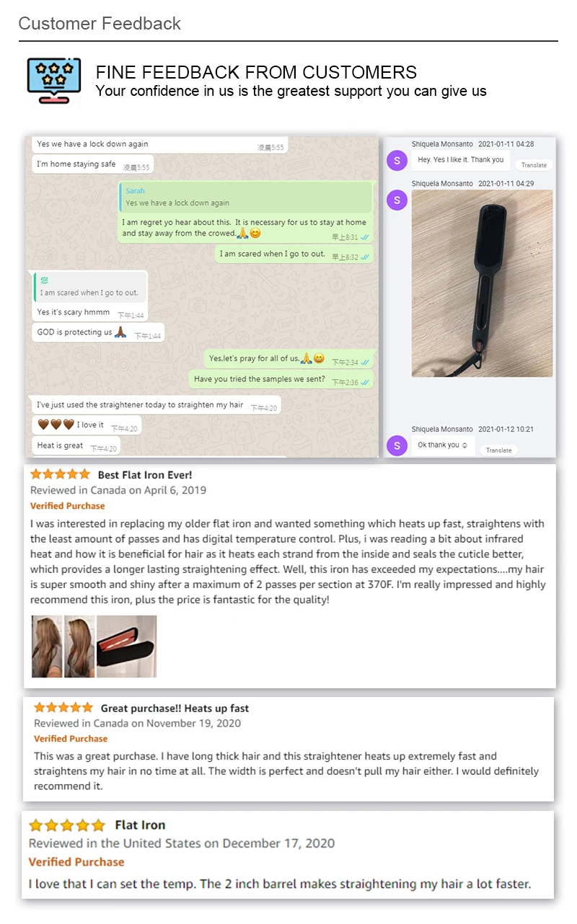The width and height of the screenshot is (577, 924).
Task: Click Translate beside 'Ok thank you' message
Action: point(498,450)
